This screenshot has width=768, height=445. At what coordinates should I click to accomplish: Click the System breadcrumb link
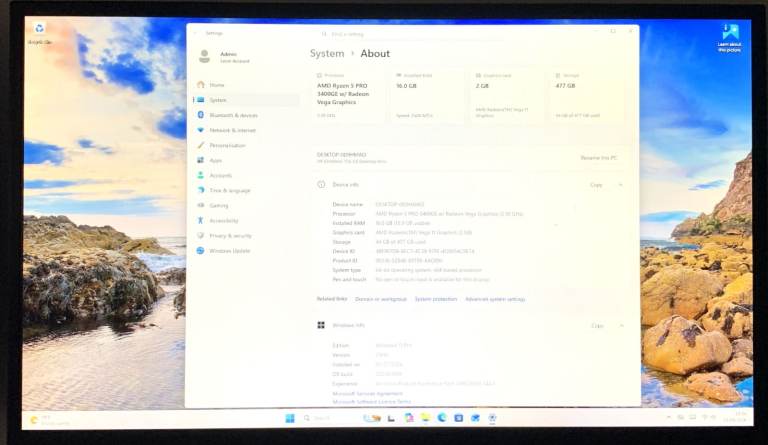click(x=327, y=53)
